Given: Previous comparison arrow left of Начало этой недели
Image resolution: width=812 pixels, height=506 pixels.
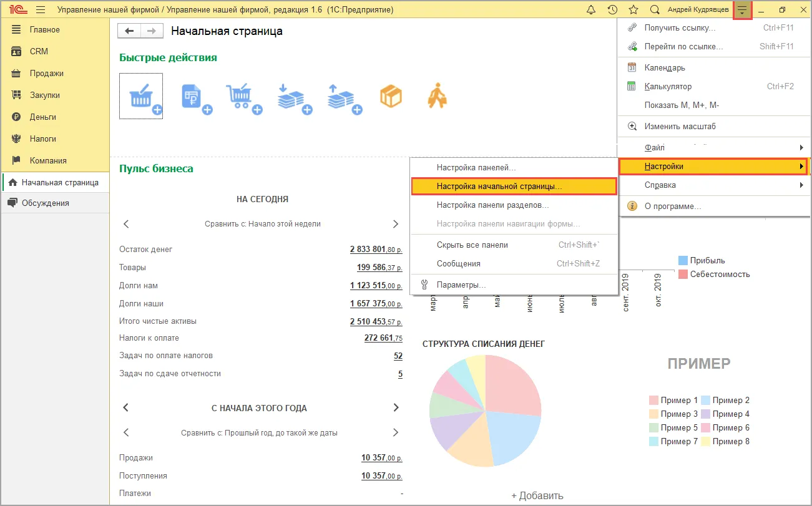Looking at the screenshot, I should coord(126,223).
